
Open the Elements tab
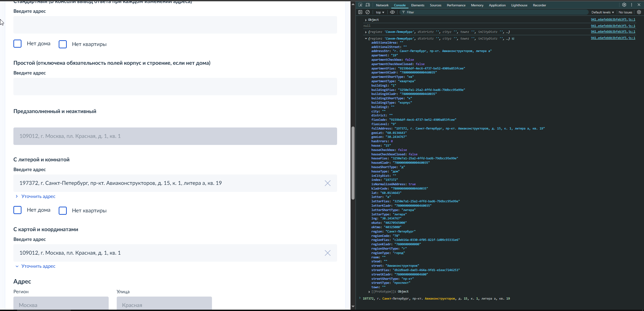pyautogui.click(x=418, y=5)
